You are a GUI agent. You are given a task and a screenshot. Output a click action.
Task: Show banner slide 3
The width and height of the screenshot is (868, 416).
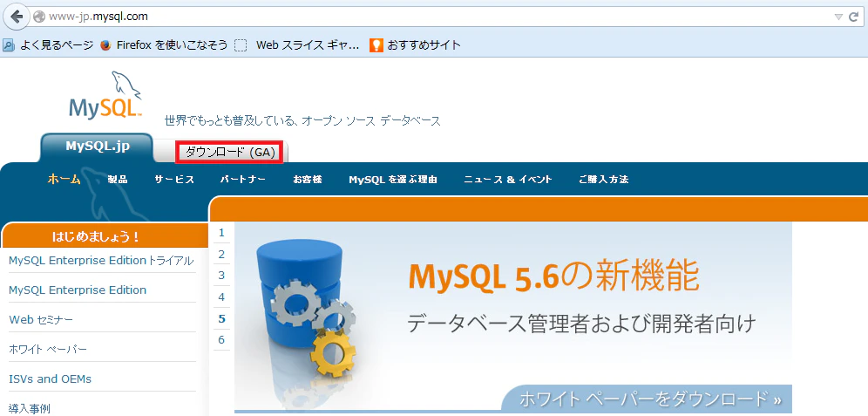click(221, 276)
